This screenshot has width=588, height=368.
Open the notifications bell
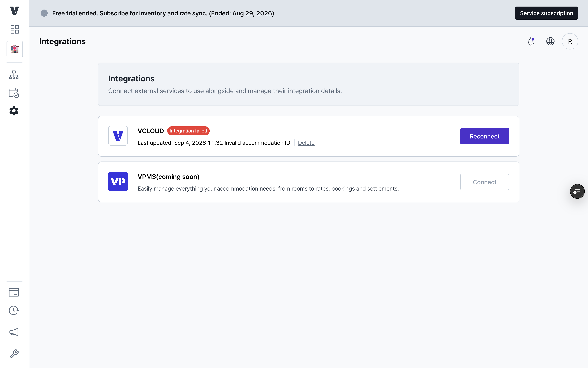(x=531, y=41)
